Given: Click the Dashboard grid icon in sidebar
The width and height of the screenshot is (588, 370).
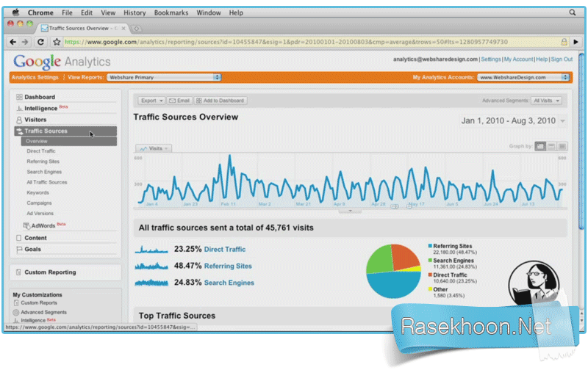Looking at the screenshot, I should pyautogui.click(x=19, y=97).
